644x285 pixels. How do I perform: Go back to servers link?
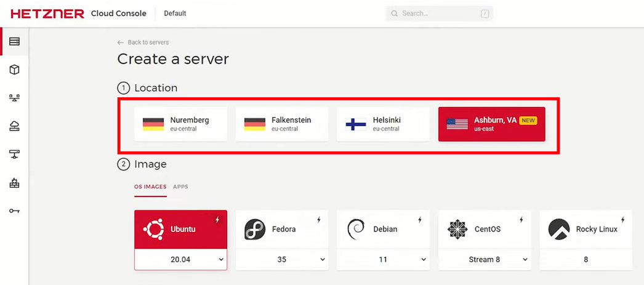coord(143,42)
